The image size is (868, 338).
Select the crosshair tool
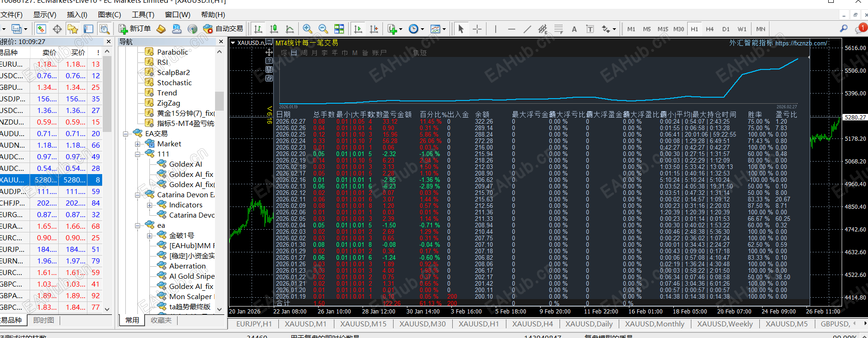click(477, 29)
